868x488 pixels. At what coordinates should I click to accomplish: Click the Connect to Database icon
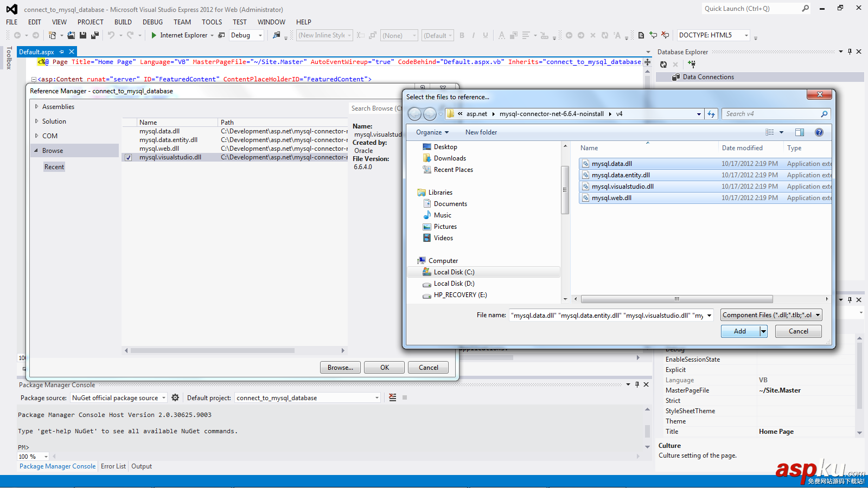[692, 65]
